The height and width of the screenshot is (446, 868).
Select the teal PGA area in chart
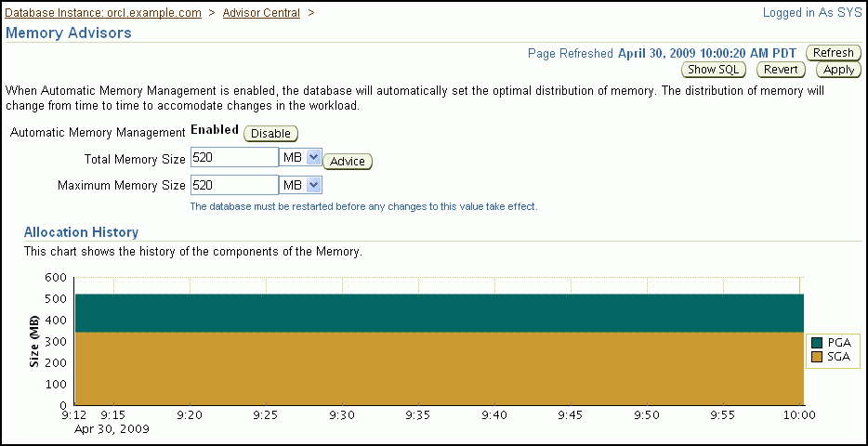click(x=437, y=313)
